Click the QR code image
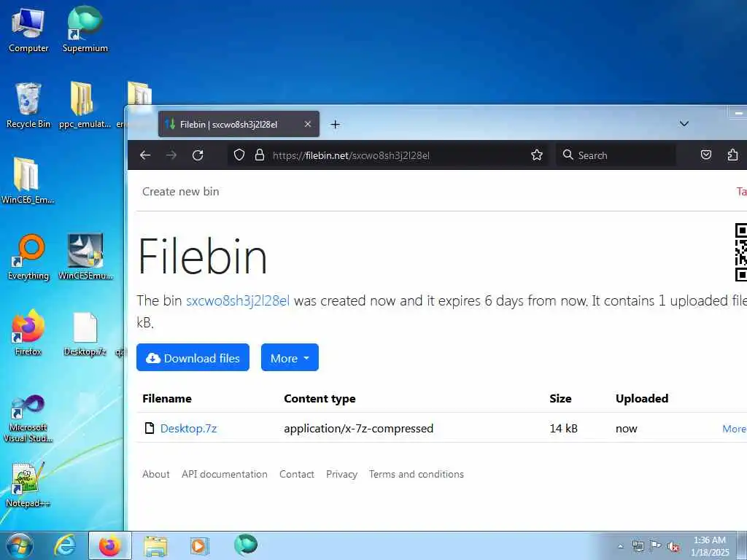The width and height of the screenshot is (747, 560). 741,252
